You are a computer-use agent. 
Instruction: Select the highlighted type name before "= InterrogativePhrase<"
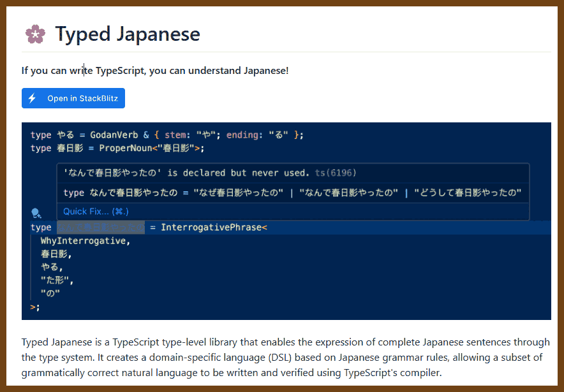101,228
